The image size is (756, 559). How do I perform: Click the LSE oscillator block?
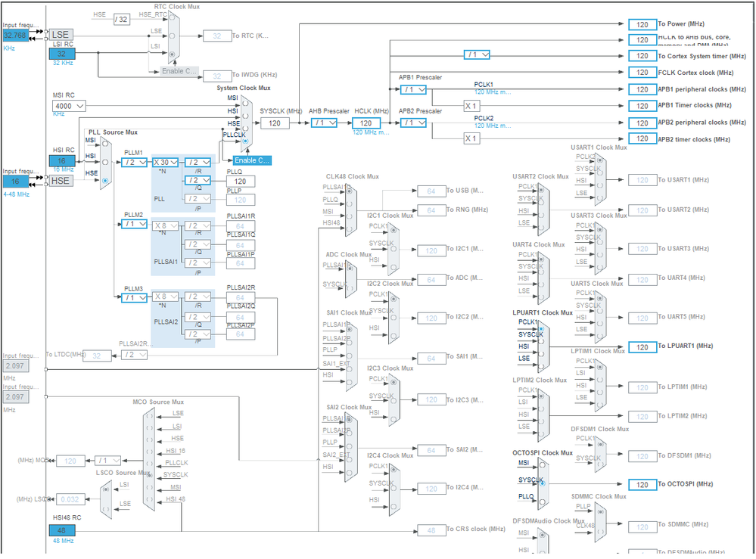point(61,35)
